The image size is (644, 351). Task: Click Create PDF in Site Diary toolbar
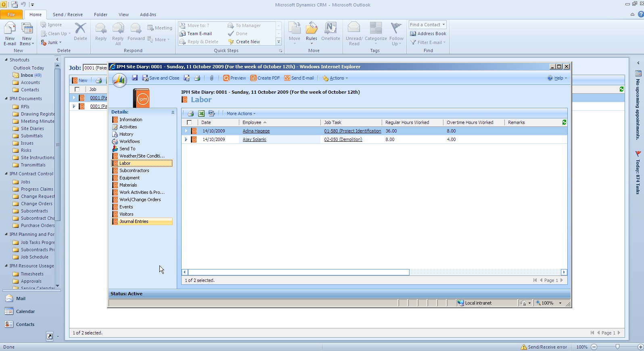(x=265, y=78)
